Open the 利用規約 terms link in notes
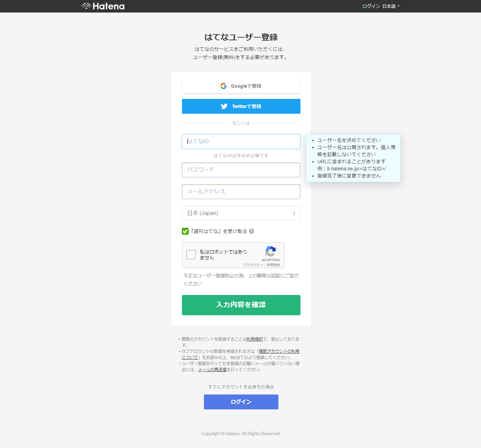 pyautogui.click(x=254, y=339)
